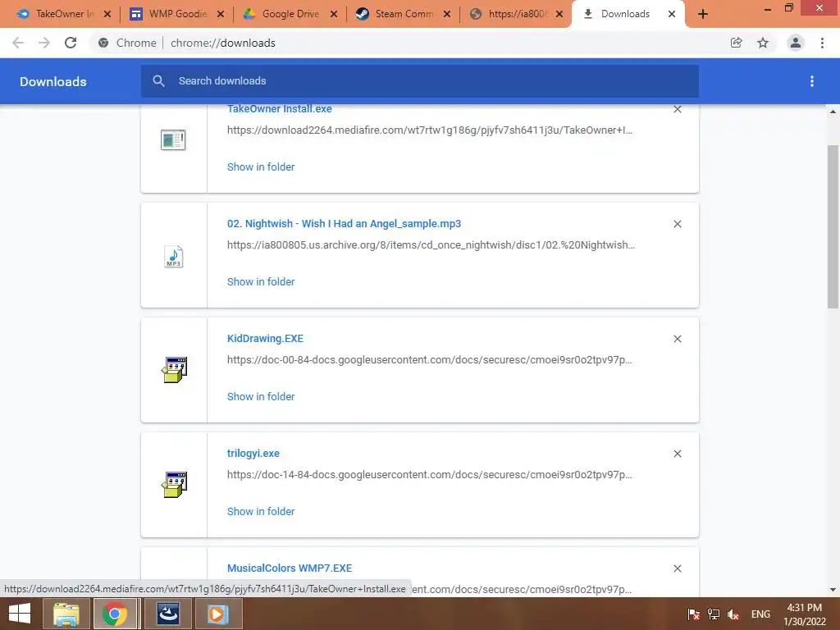
Task: Click the Search downloads field
Action: point(420,81)
